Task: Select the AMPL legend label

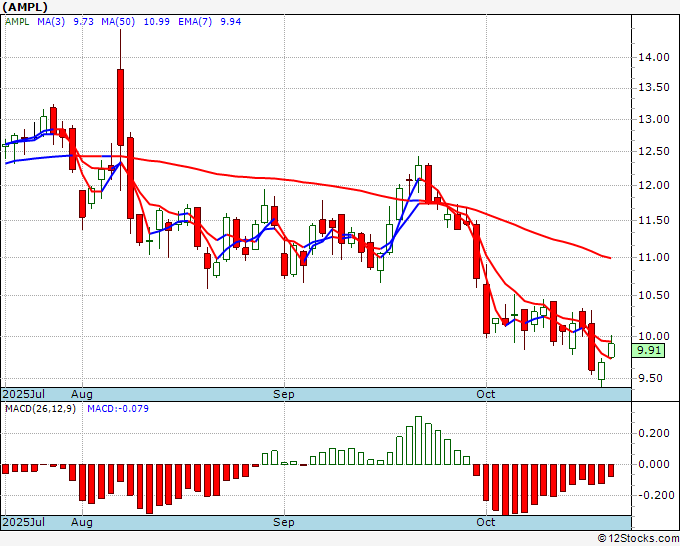Action: click(x=17, y=22)
